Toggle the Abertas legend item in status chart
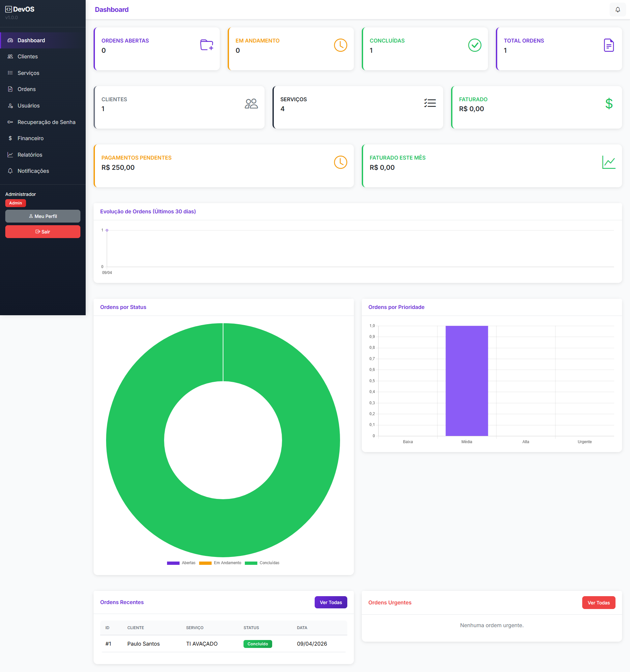Screen dimensions: 630x672 click(x=182, y=563)
